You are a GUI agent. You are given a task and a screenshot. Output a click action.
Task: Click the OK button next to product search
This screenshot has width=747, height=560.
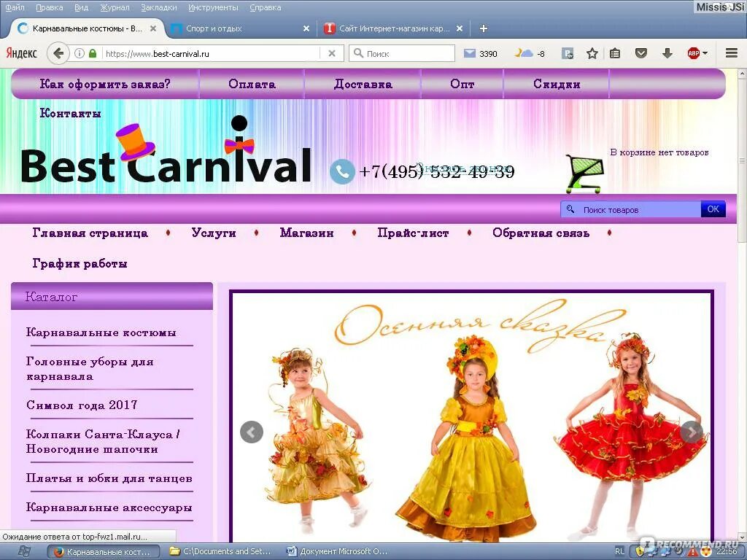(x=713, y=209)
